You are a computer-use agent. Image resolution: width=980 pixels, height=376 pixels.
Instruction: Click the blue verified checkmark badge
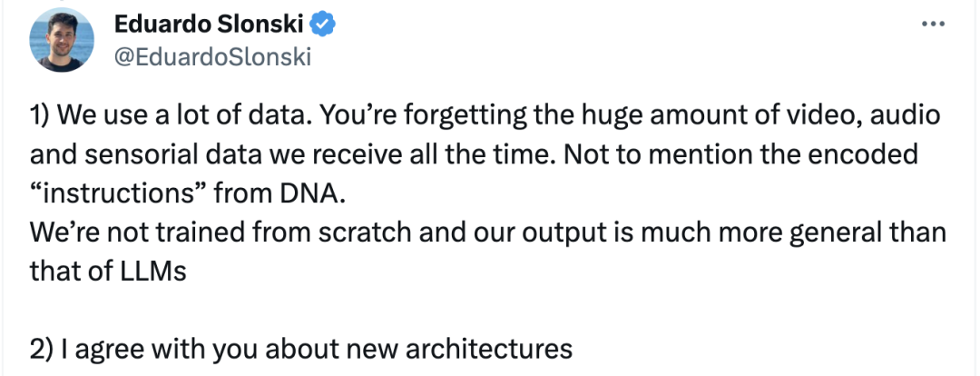pos(323,25)
